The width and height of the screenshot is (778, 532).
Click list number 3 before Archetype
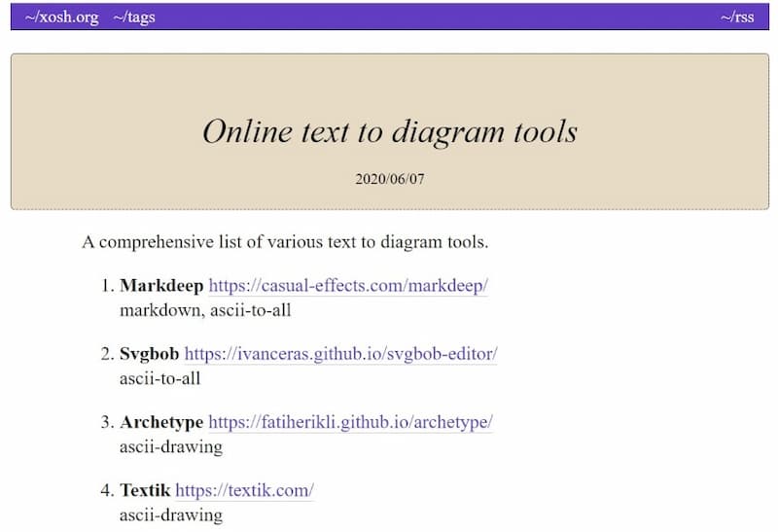107,422
